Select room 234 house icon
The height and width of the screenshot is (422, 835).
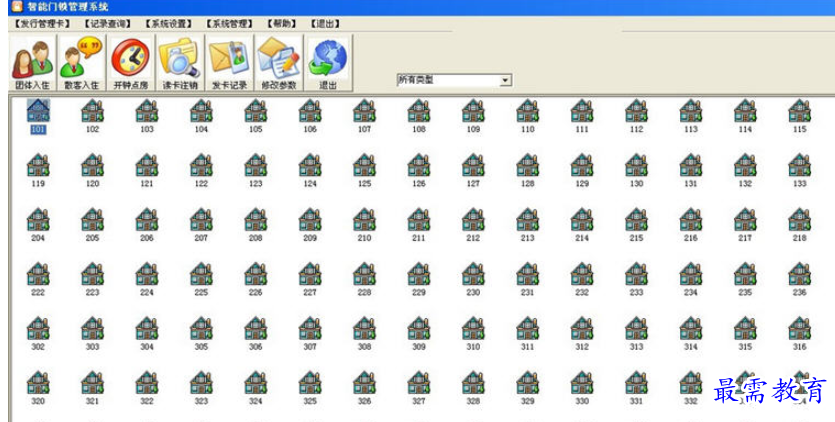(691, 274)
